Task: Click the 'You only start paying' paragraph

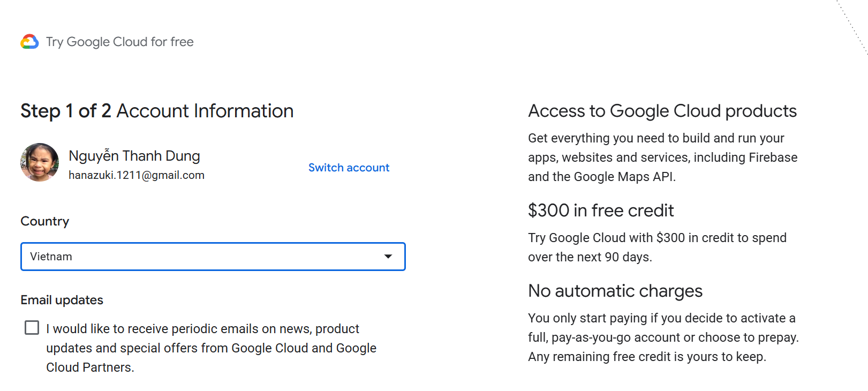Action: click(663, 337)
